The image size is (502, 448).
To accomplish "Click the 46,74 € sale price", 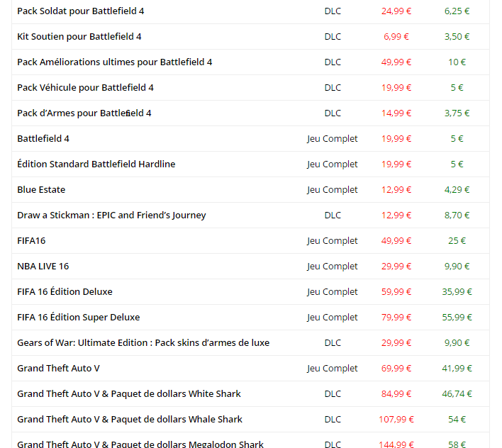I will [x=457, y=394].
